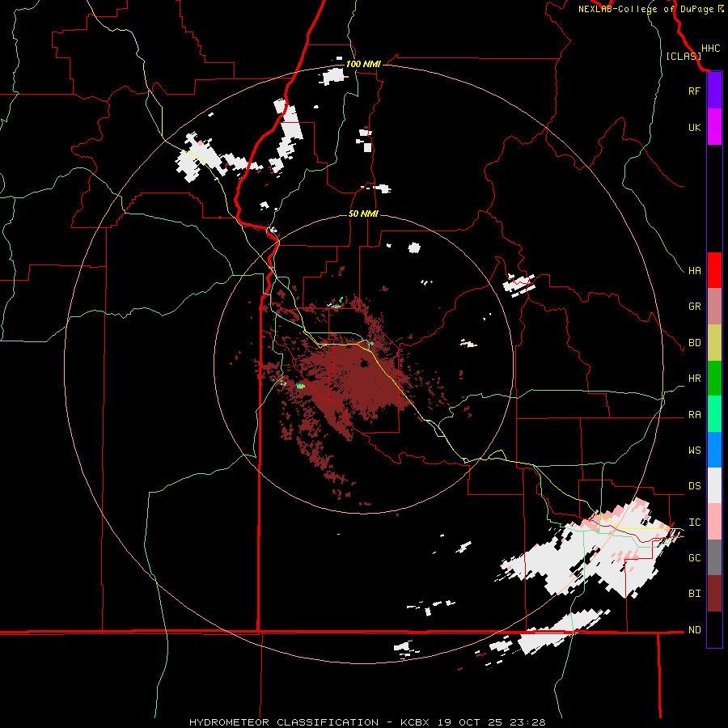The height and width of the screenshot is (728, 728).
Task: Click the DS legend label
Action: click(695, 486)
